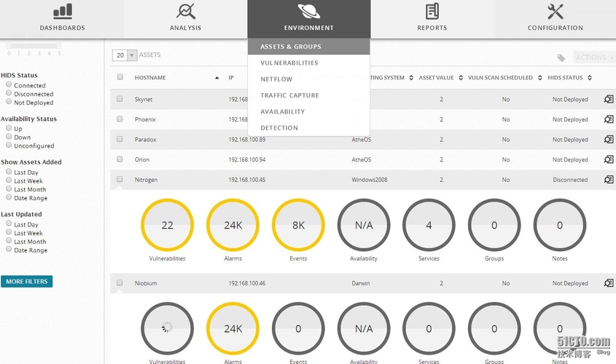Image resolution: width=616 pixels, height=364 pixels.
Task: Click the IP column header
Action: [x=231, y=78]
